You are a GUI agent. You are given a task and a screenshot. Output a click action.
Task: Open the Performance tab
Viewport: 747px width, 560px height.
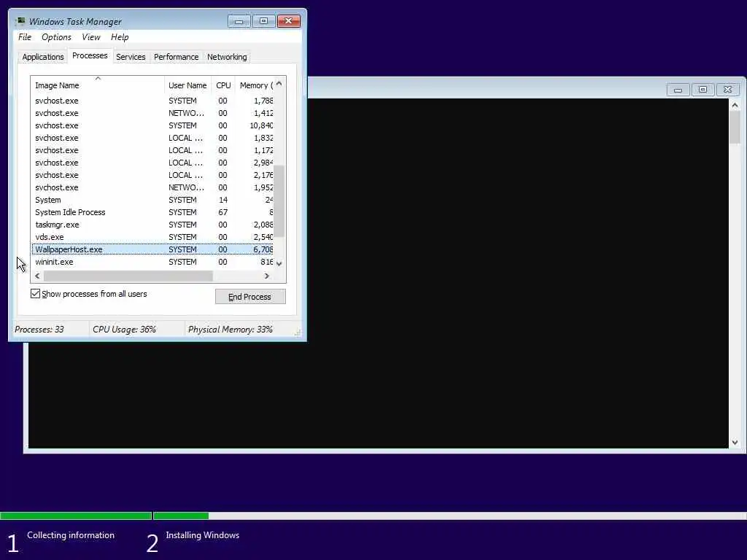click(177, 57)
